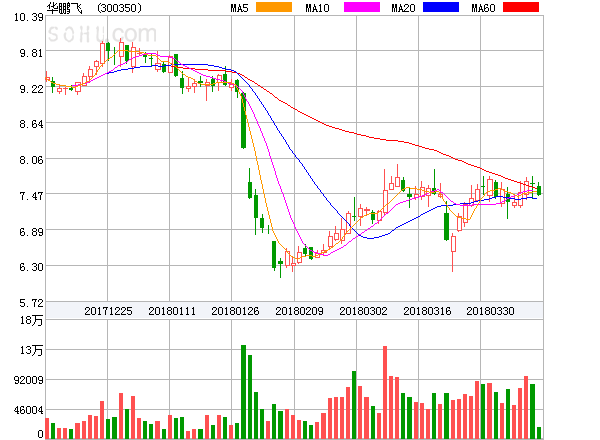Click the 8.06 price axis label
Viewport: 600px width, 440px height.
[31, 160]
